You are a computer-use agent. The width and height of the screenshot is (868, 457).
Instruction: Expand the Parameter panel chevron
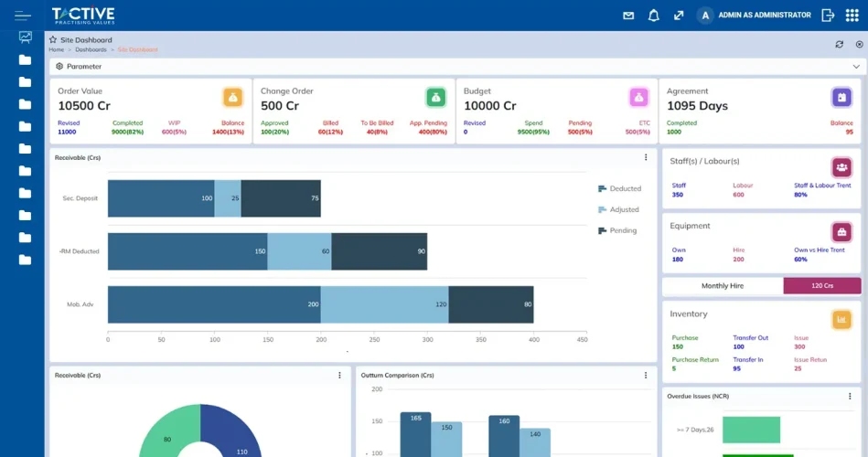(856, 67)
